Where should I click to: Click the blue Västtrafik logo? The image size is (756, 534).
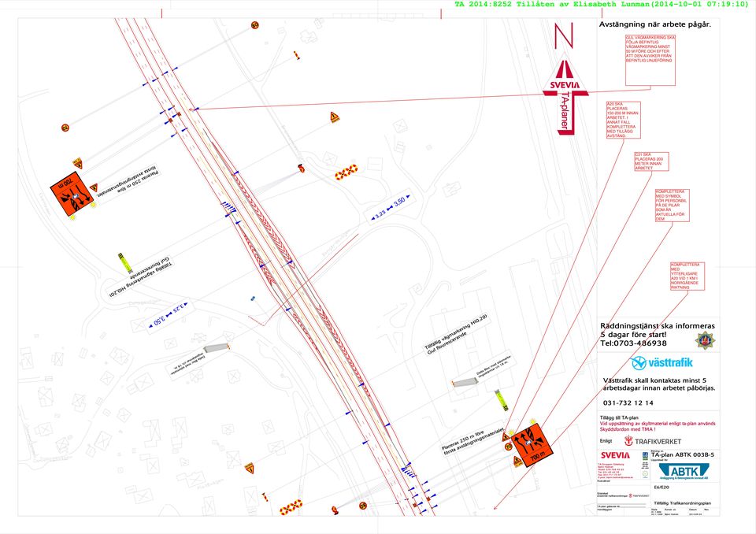[661, 363]
